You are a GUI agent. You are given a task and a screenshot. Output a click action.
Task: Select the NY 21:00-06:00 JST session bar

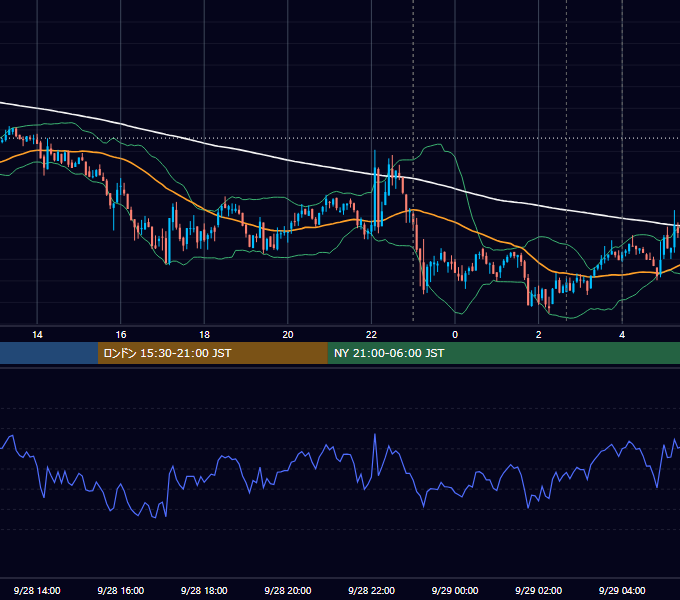pos(503,353)
